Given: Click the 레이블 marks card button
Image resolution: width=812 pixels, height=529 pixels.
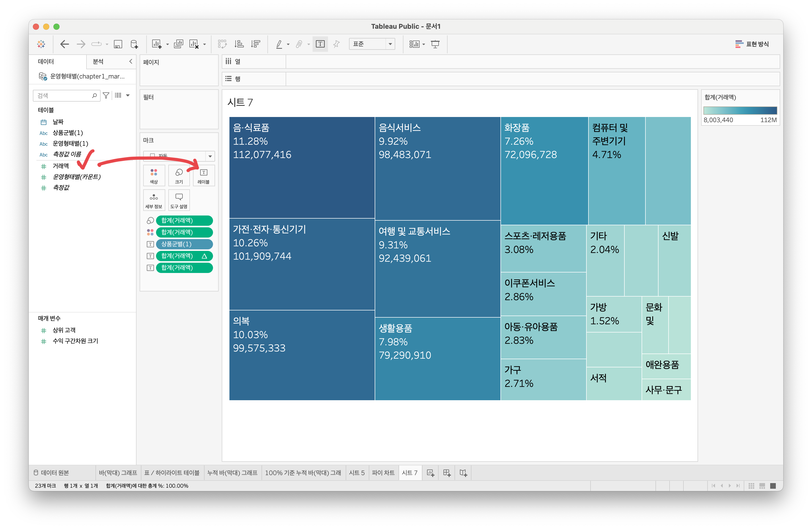Looking at the screenshot, I should click(204, 176).
